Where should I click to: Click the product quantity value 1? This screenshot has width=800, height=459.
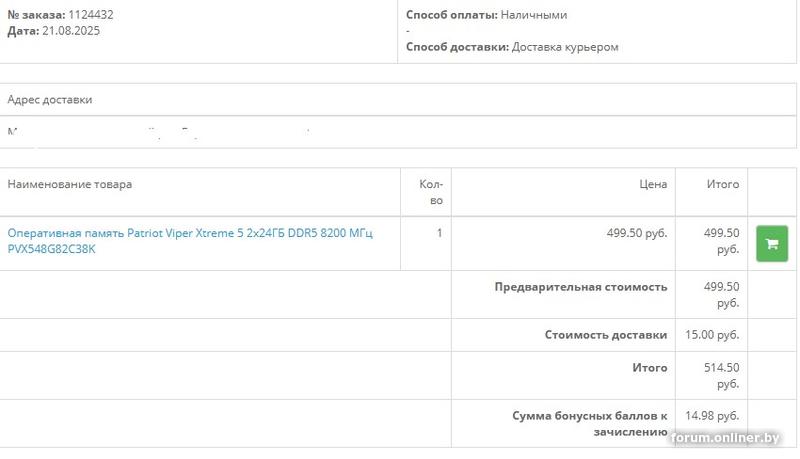click(439, 233)
